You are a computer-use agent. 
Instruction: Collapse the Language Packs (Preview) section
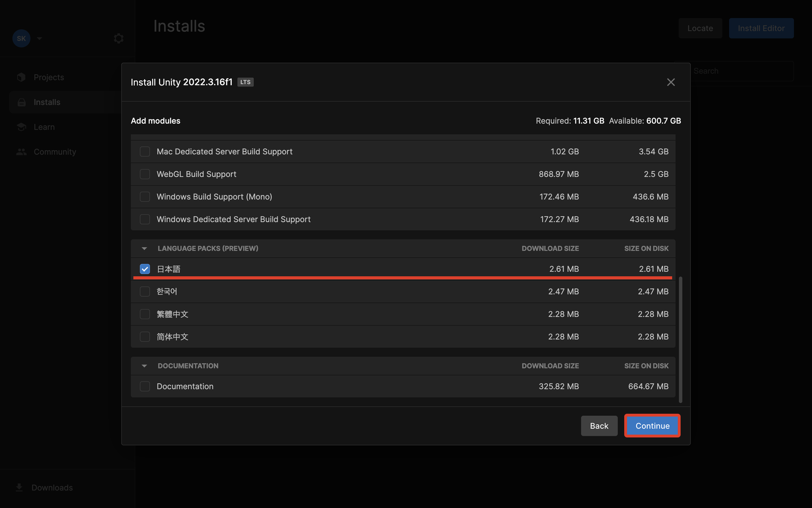[144, 248]
